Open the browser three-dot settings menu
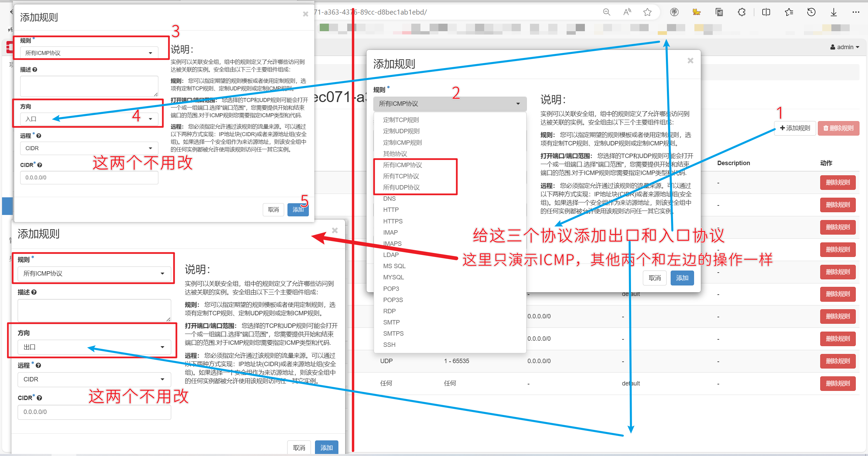The height and width of the screenshot is (456, 868). click(x=855, y=12)
